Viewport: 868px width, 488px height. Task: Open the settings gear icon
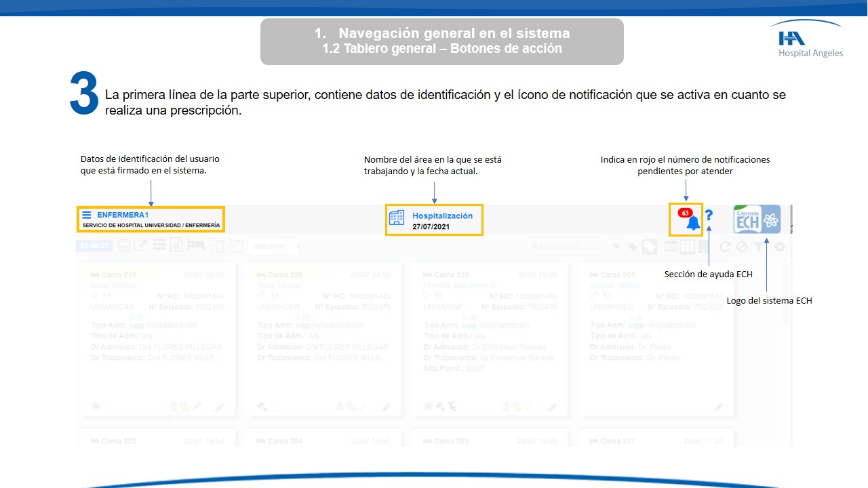(780, 247)
